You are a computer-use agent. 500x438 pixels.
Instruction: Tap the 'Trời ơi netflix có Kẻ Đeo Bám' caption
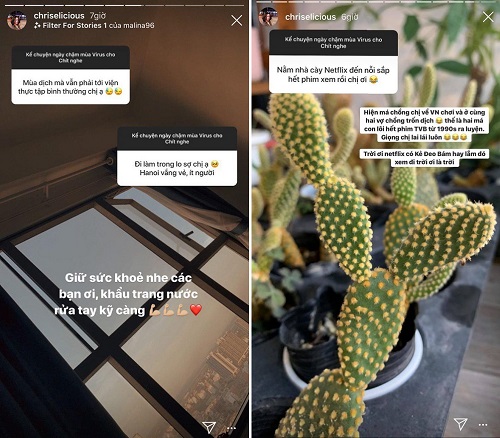click(x=424, y=158)
